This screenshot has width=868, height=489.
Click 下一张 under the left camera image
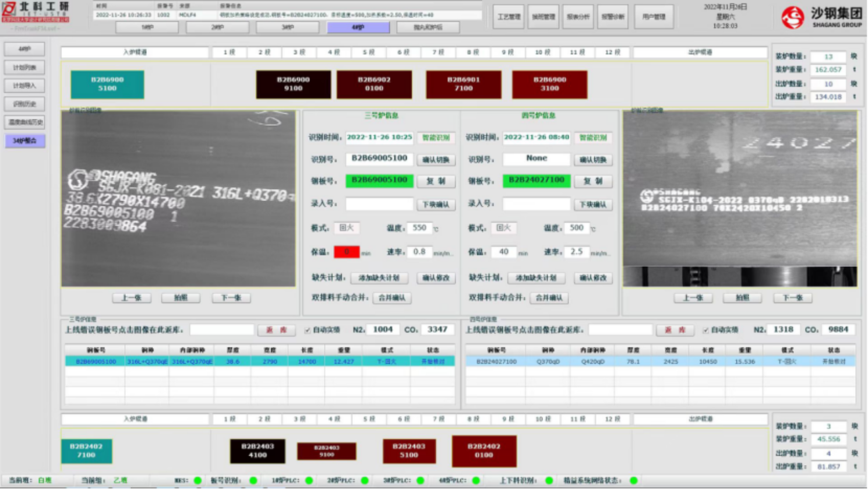click(x=231, y=298)
